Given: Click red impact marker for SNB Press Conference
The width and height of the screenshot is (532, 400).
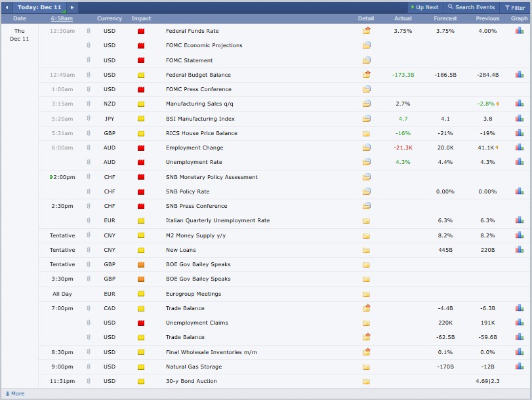Looking at the screenshot, I should pos(140,206).
